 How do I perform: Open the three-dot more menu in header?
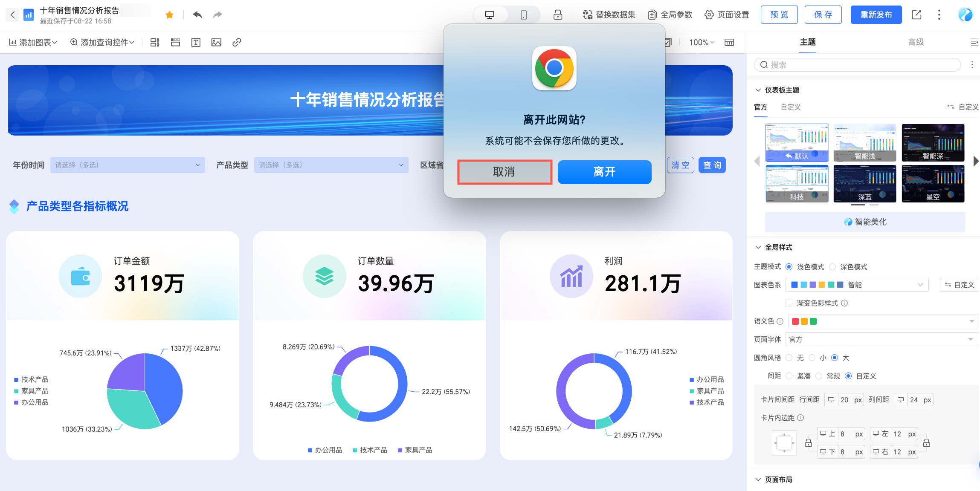pos(939,15)
